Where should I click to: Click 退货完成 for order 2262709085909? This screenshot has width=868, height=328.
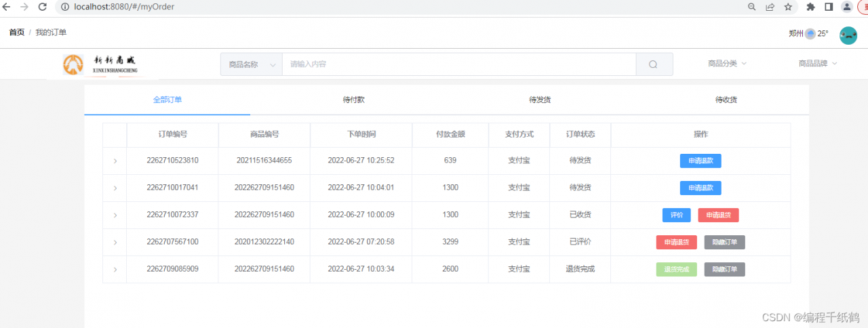point(677,269)
